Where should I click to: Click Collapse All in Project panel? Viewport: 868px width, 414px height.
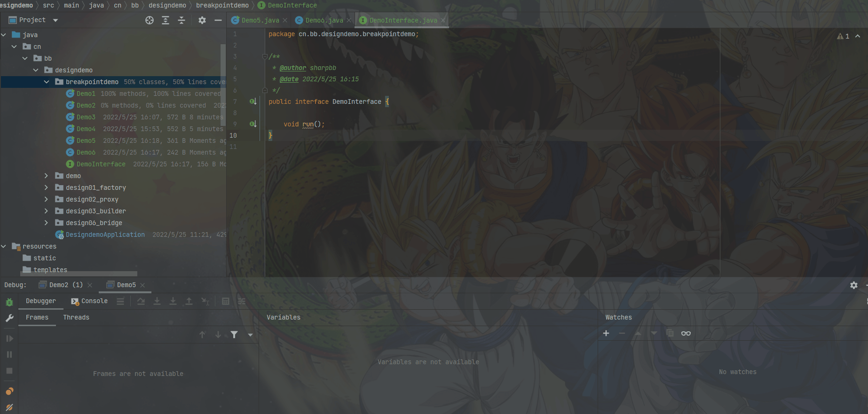(x=181, y=20)
